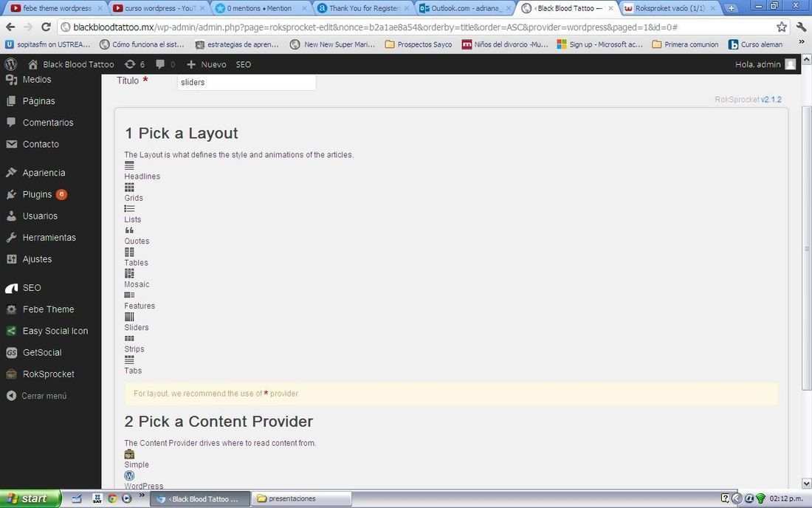The image size is (812, 508).
Task: Switch to the curso wordpress YouTube tab
Action: point(159,8)
